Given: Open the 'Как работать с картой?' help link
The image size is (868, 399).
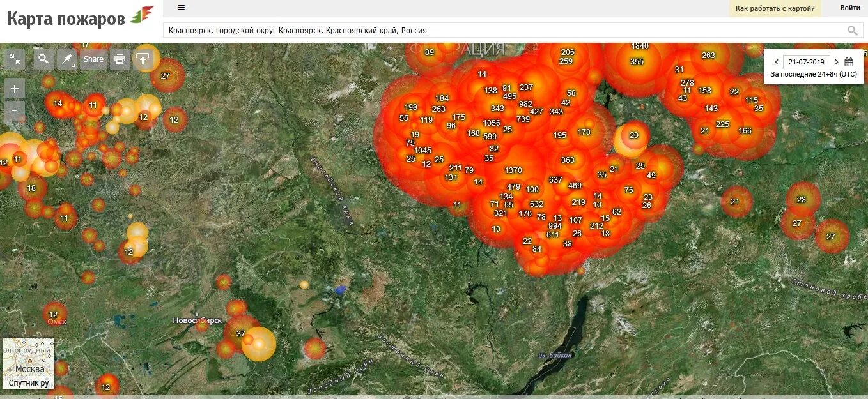Looking at the screenshot, I should point(775,8).
